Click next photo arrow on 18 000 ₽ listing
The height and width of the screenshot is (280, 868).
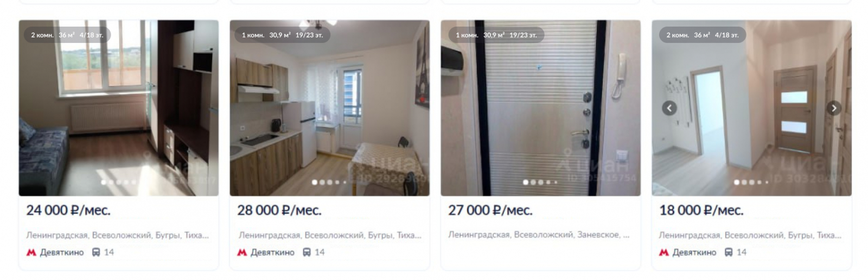click(x=834, y=108)
